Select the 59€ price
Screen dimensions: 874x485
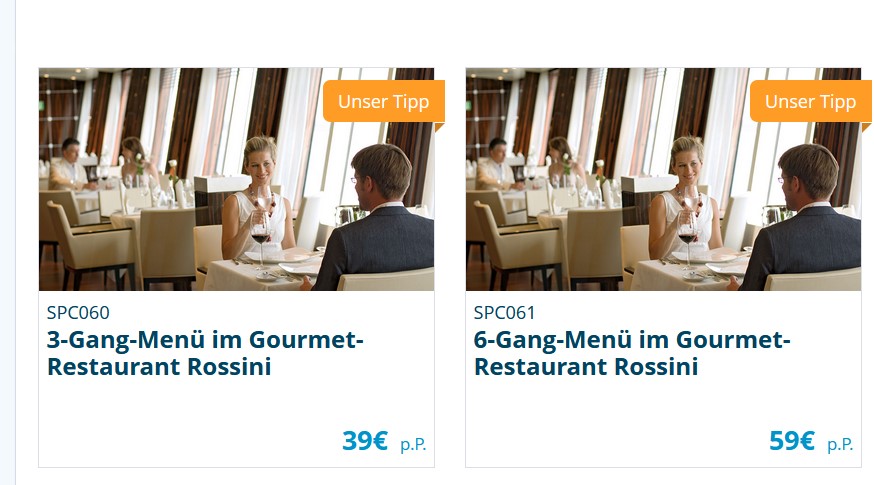(x=792, y=440)
